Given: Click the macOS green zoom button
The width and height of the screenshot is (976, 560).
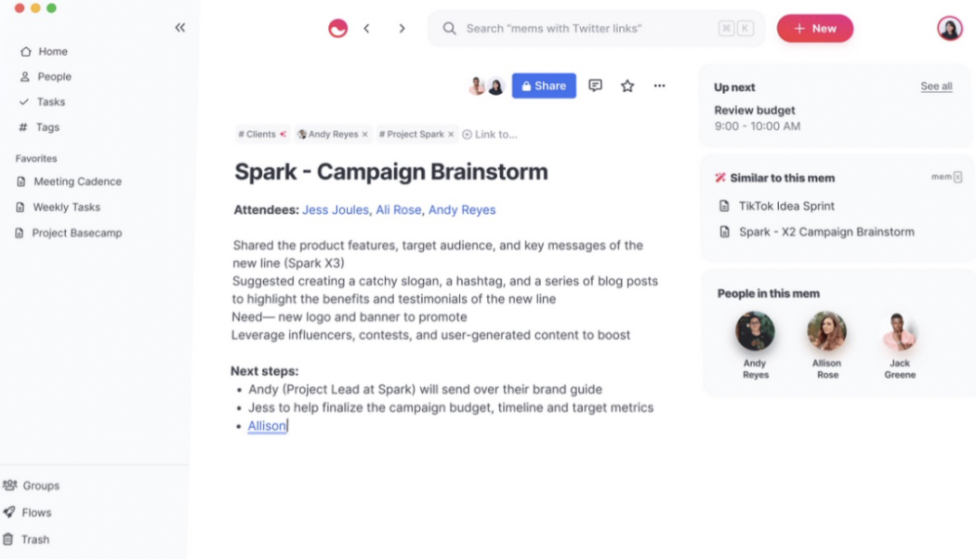Looking at the screenshot, I should (x=52, y=8).
